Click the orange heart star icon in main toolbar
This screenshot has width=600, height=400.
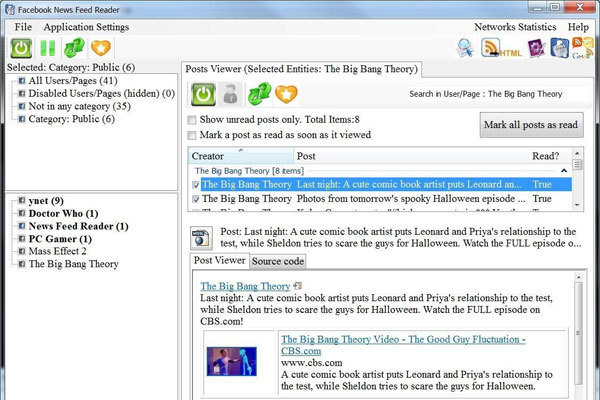coord(101,48)
